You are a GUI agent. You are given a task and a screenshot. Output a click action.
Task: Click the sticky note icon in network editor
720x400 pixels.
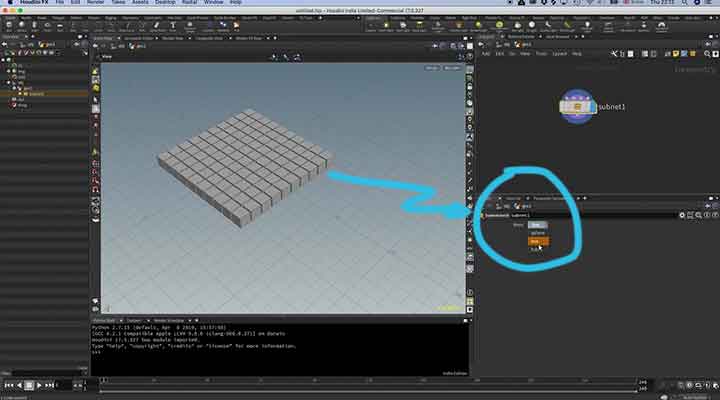[x=676, y=54]
